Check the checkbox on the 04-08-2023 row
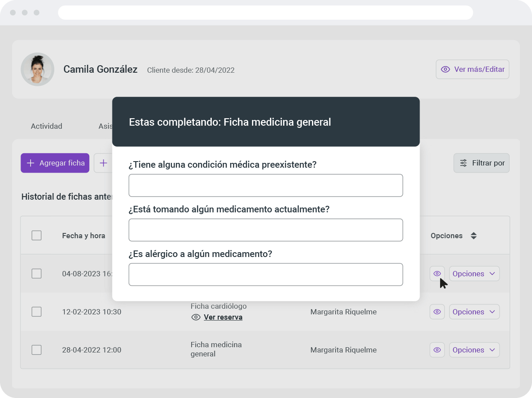Viewport: 532px width, 398px height. pos(36,273)
